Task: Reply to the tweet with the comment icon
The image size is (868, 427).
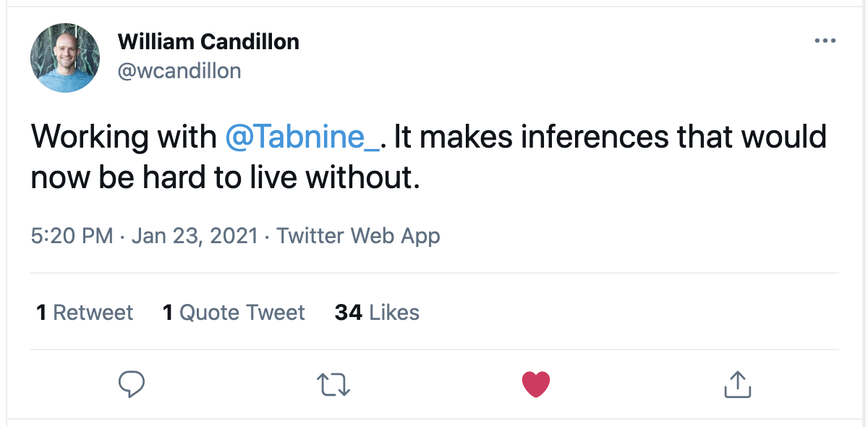Action: [x=131, y=384]
